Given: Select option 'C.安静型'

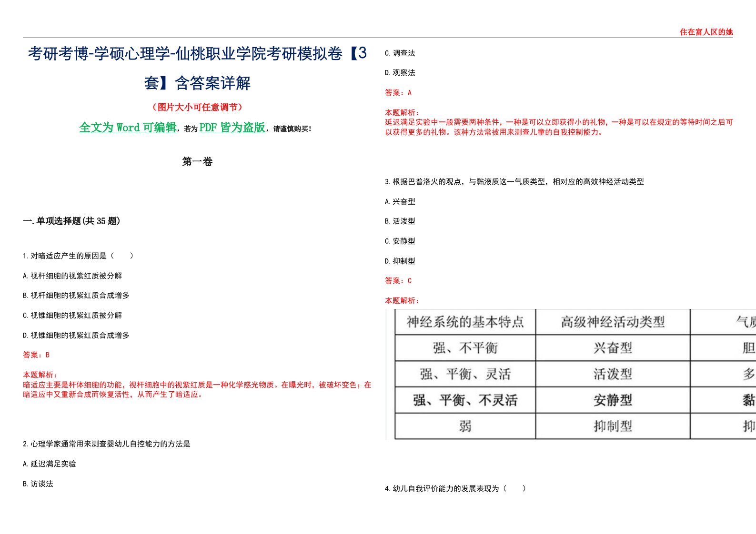Looking at the screenshot, I should (400, 241).
